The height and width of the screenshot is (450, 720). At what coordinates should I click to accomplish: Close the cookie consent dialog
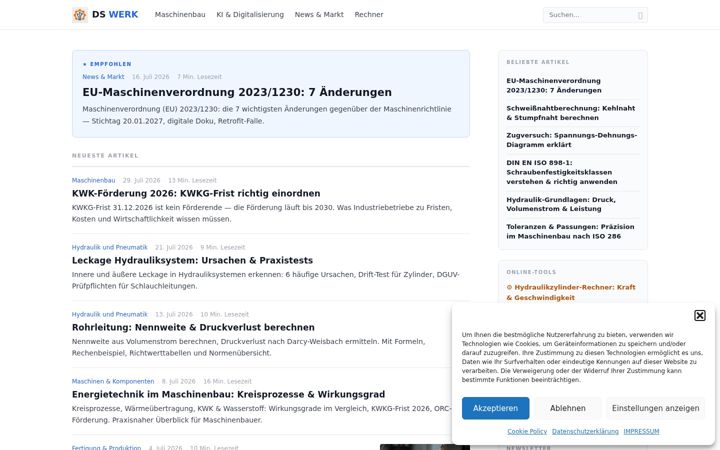tap(699, 315)
